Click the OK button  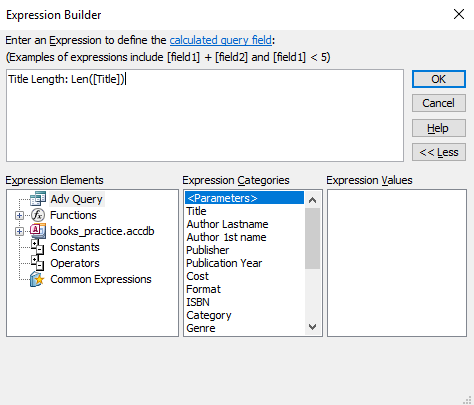coord(439,79)
